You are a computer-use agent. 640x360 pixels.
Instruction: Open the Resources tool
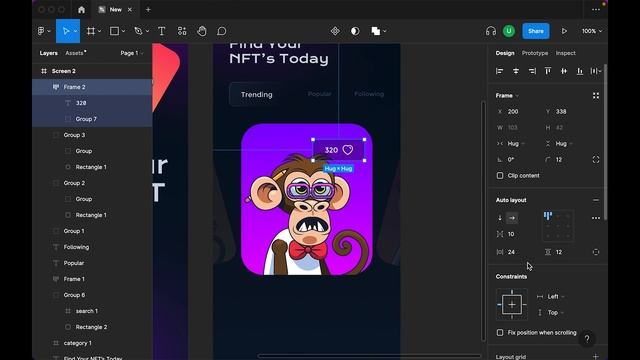(x=182, y=31)
